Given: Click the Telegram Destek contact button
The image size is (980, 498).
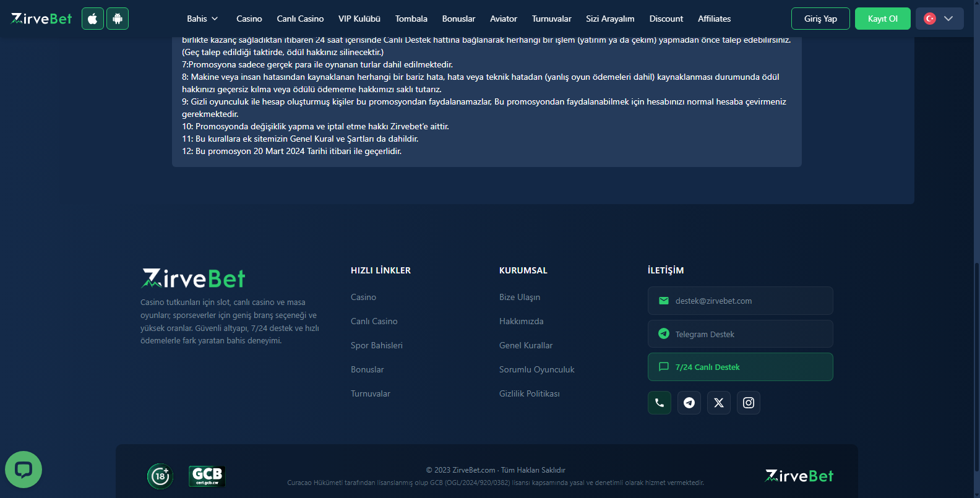Looking at the screenshot, I should 741,334.
